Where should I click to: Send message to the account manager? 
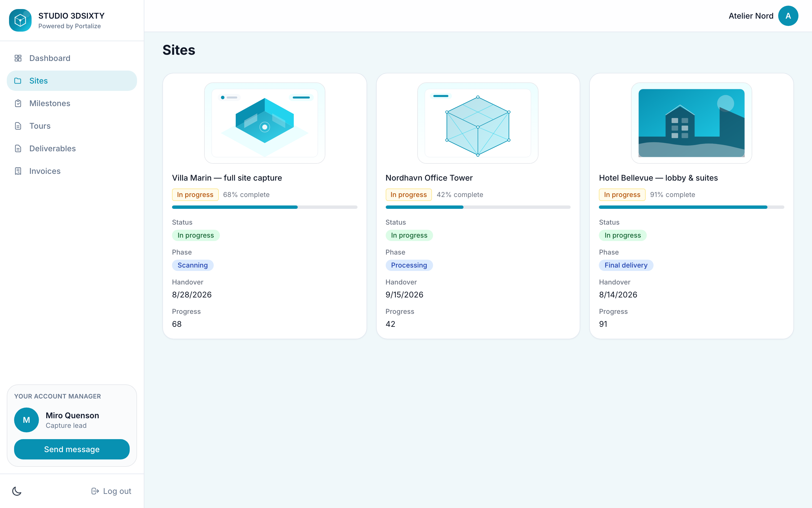72,449
